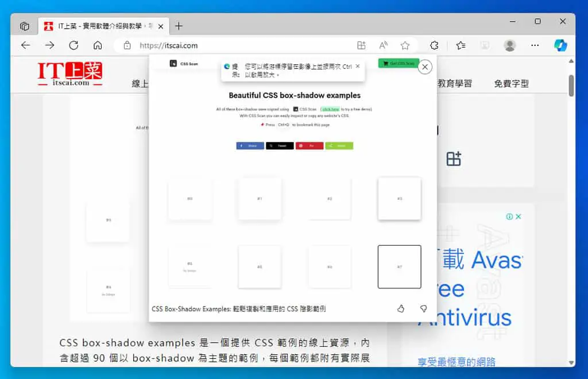The height and width of the screenshot is (379, 588).
Task: Open the 免費字型 menu item
Action: pos(512,84)
